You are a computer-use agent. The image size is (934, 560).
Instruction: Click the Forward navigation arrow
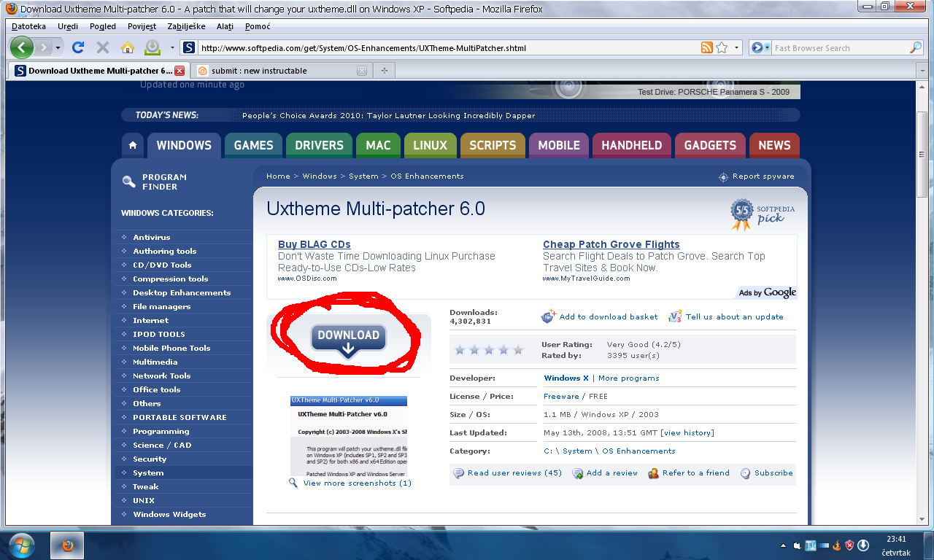44,47
